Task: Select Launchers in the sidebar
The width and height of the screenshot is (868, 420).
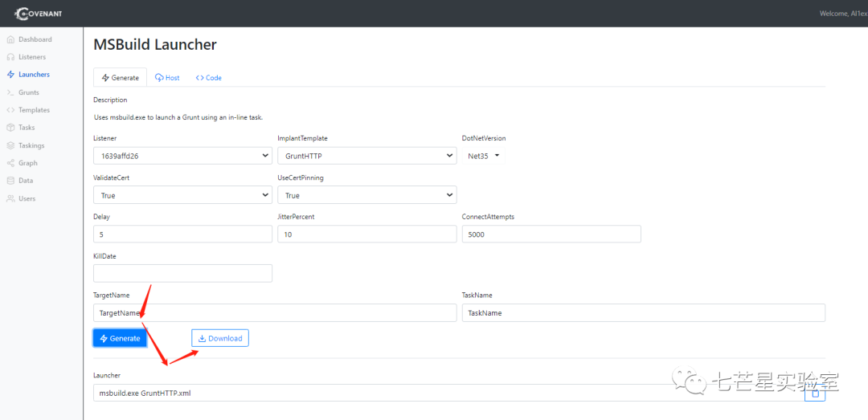Action: pos(34,74)
